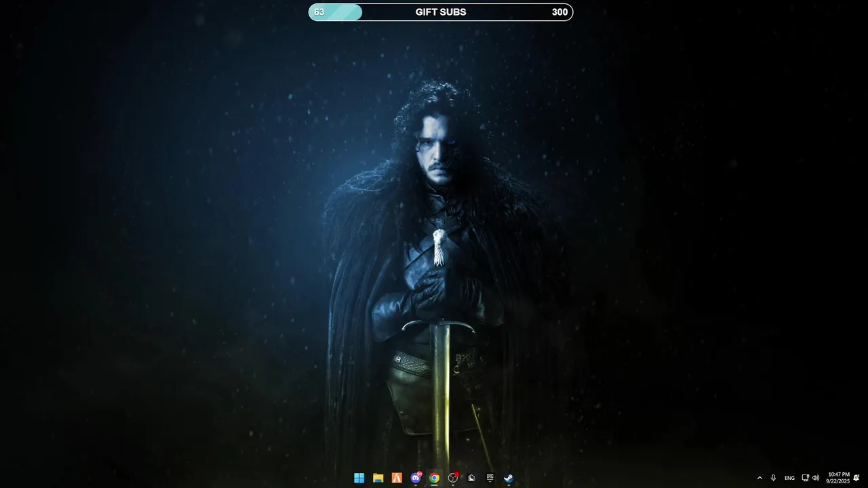The image size is (868, 488).
Task: Open the black house-icon app in taskbar
Action: (471, 478)
